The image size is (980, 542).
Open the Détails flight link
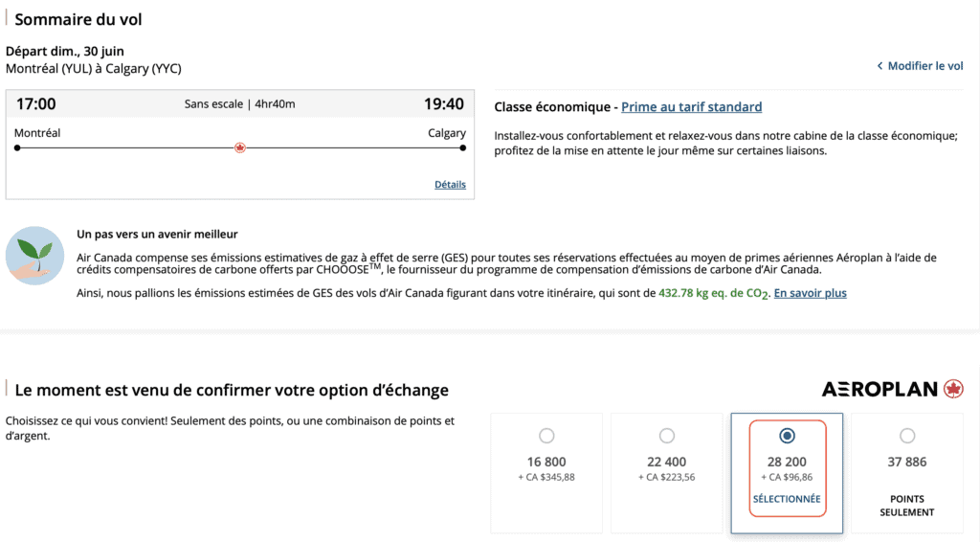click(x=450, y=184)
